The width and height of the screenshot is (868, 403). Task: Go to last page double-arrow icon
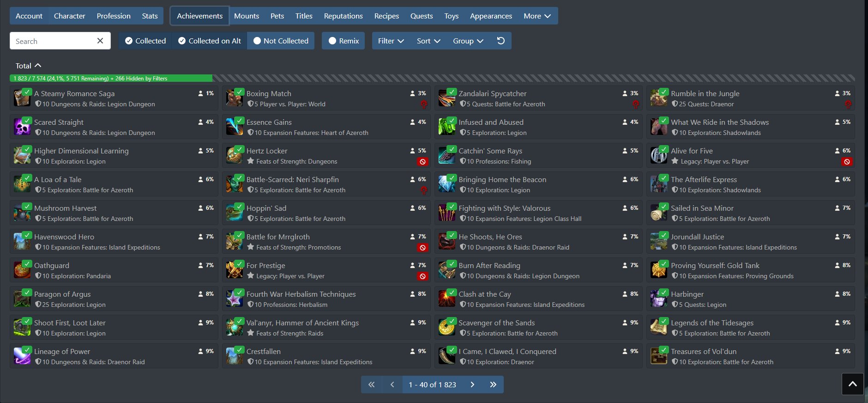pyautogui.click(x=493, y=385)
